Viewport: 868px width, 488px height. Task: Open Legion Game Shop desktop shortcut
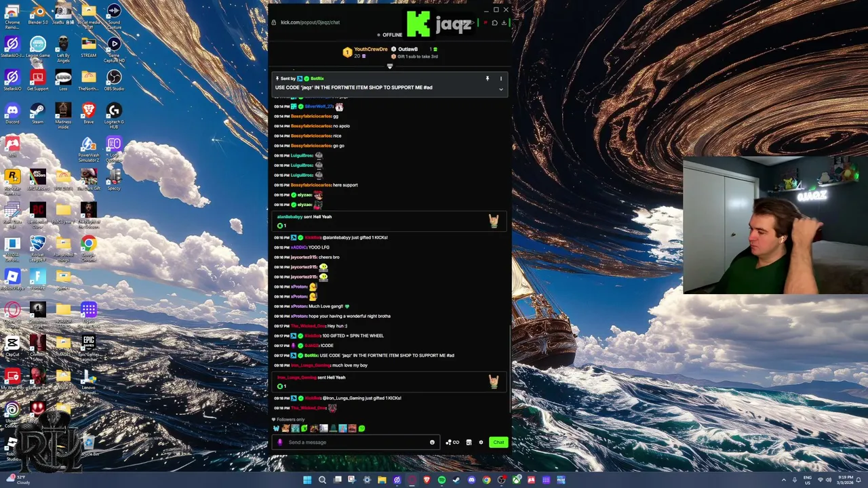[x=37, y=47]
